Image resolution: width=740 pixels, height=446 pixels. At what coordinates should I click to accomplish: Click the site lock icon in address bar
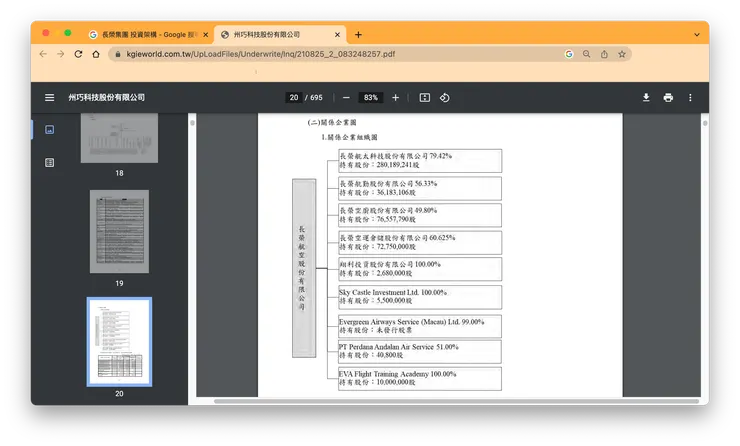click(118, 54)
